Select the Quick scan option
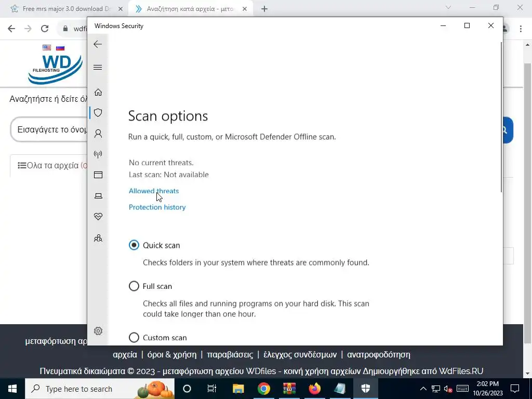 (x=134, y=245)
